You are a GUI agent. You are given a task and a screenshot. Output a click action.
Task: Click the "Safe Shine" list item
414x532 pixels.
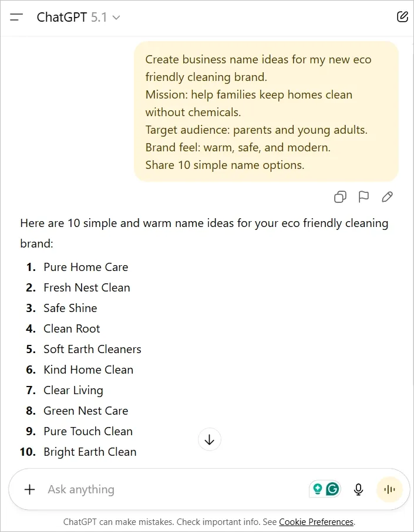[x=70, y=308]
